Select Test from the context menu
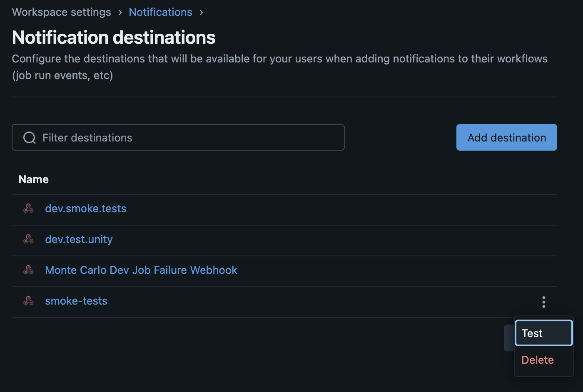Screen dimensions: 583x392 pyautogui.click(x=544, y=333)
